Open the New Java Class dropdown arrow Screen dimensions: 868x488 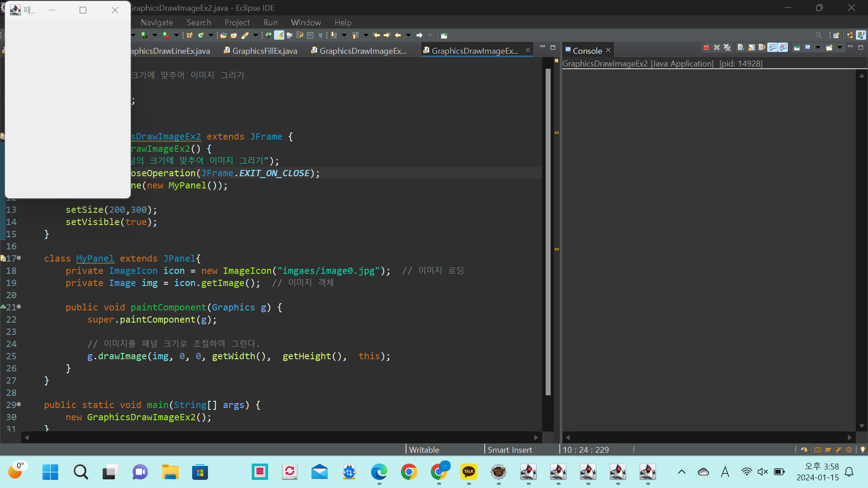(211, 35)
